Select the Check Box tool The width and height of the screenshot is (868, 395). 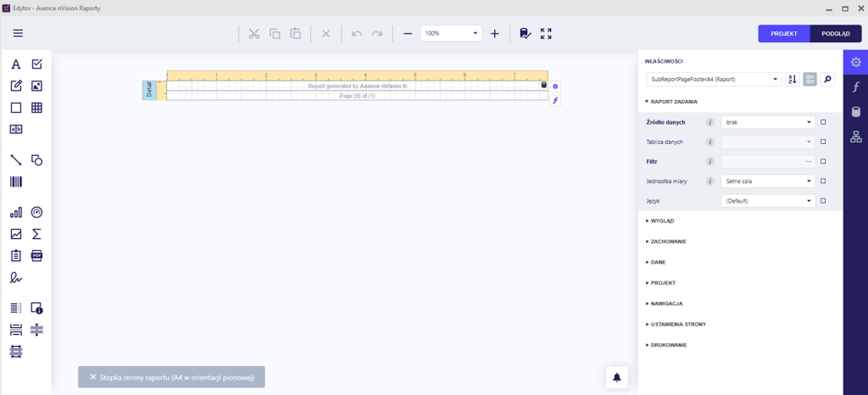36,65
